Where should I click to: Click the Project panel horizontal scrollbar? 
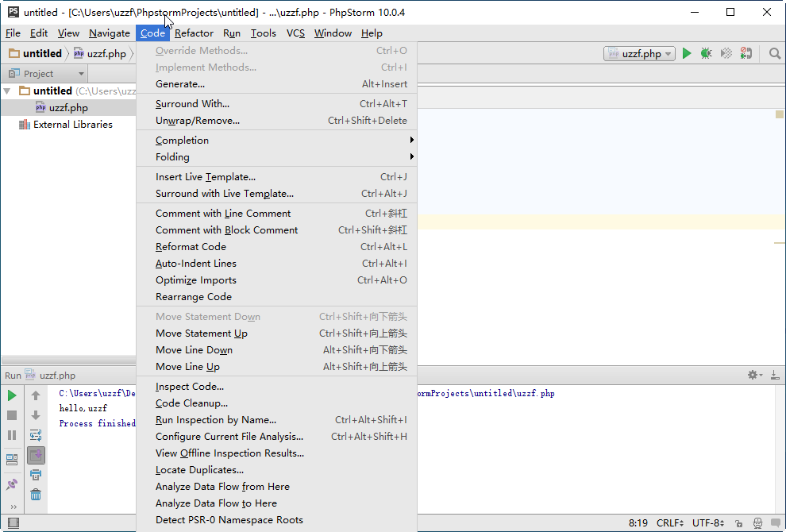[68, 360]
